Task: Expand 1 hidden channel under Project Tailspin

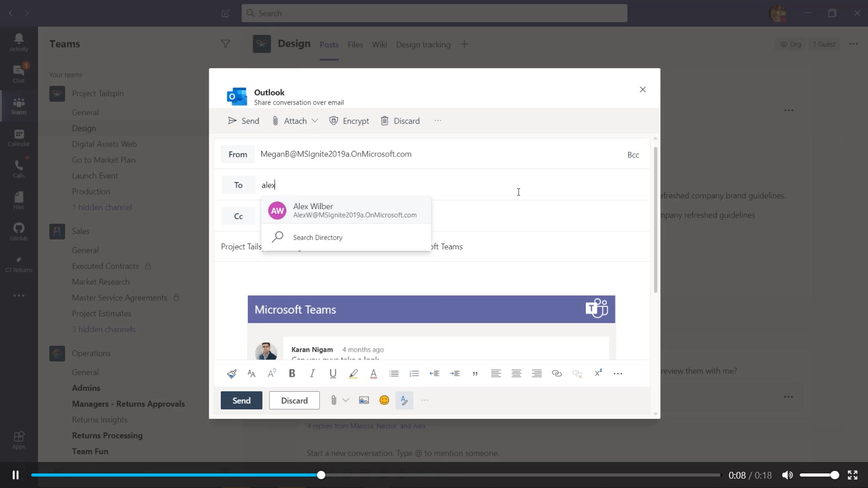Action: (102, 207)
